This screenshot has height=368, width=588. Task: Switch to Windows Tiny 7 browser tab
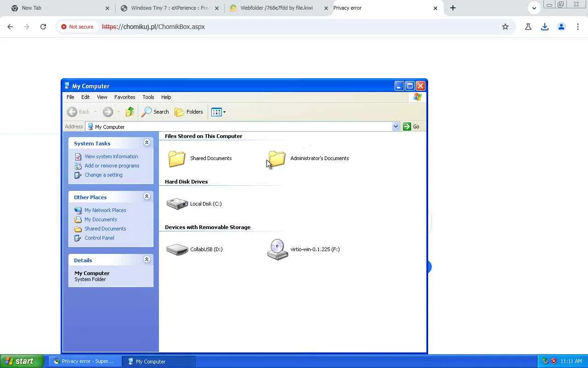[170, 8]
